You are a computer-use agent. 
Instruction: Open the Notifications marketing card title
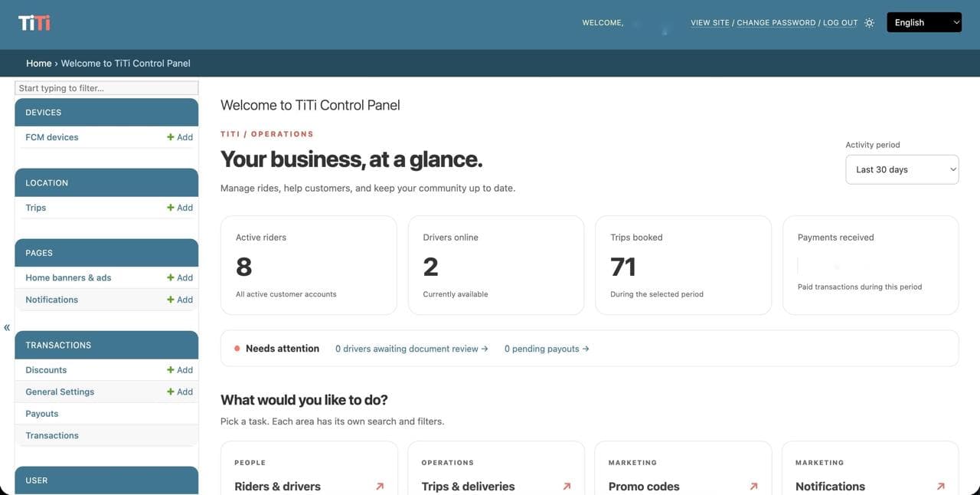830,487
